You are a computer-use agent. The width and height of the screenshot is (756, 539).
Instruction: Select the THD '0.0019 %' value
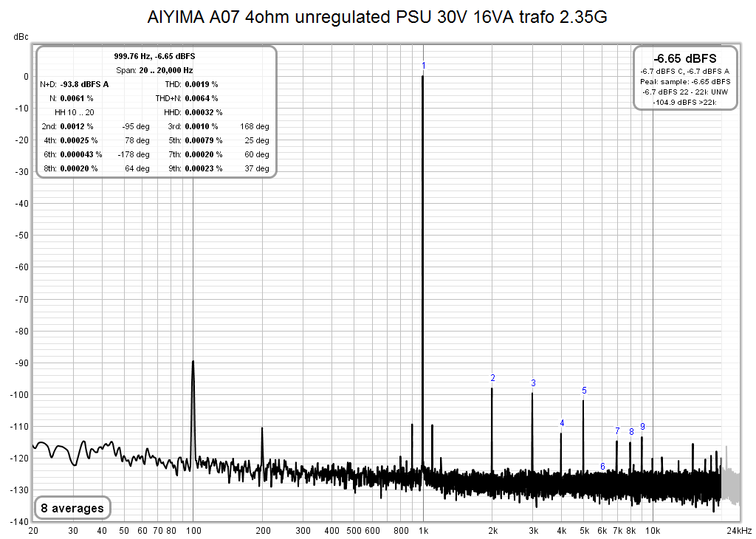201,84
